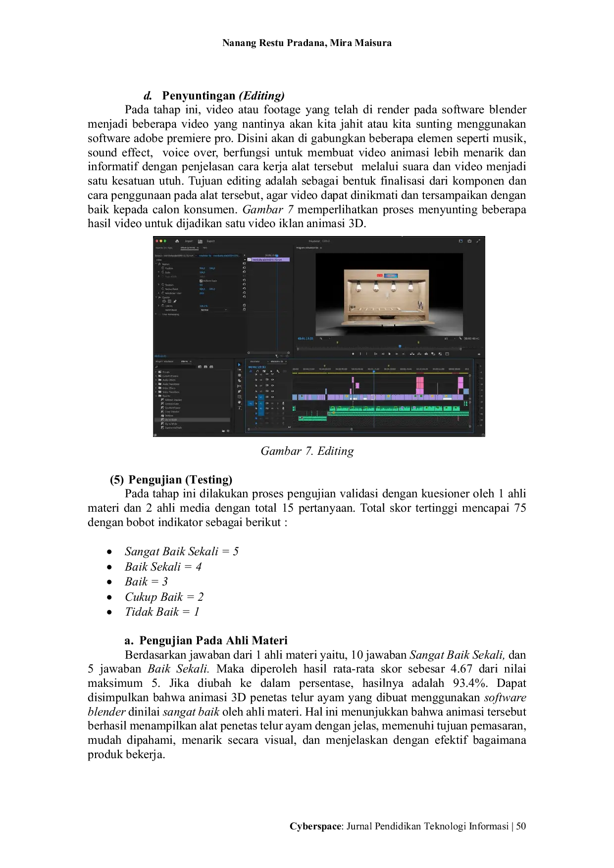
Task: Select the Selection tool arrow
Action: 239,365
